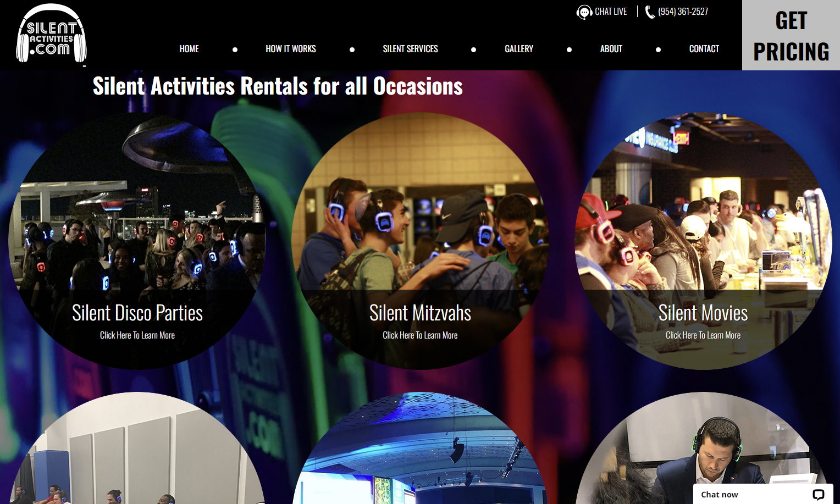
Task: Click Learn More under Silent Mitzvahs
Action: coord(420,335)
